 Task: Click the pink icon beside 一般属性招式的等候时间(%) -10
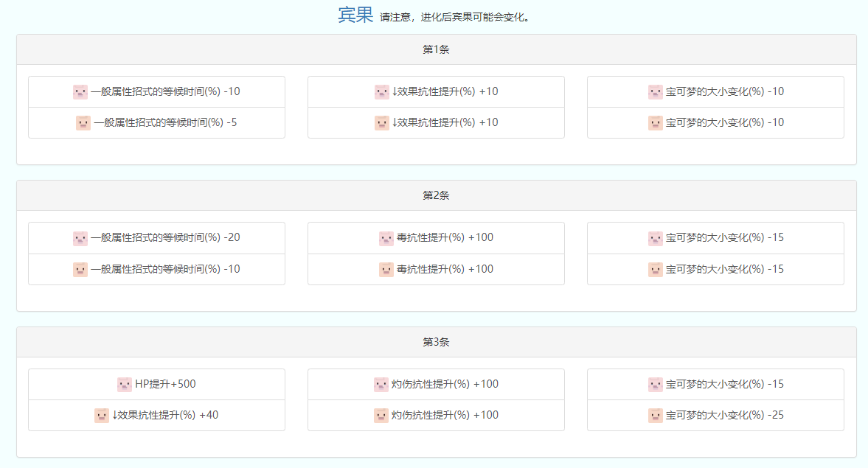pos(80,92)
